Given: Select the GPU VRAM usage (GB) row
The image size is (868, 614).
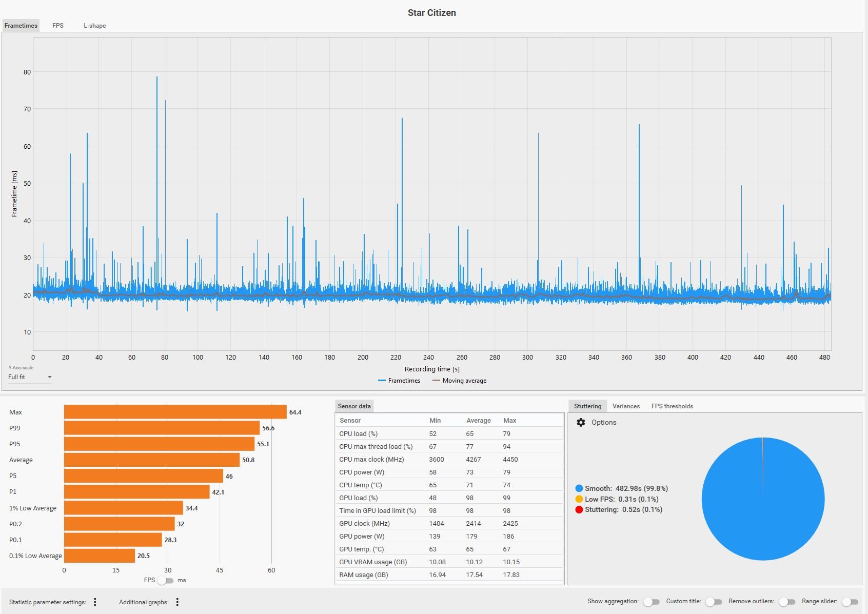Looking at the screenshot, I should [449, 562].
